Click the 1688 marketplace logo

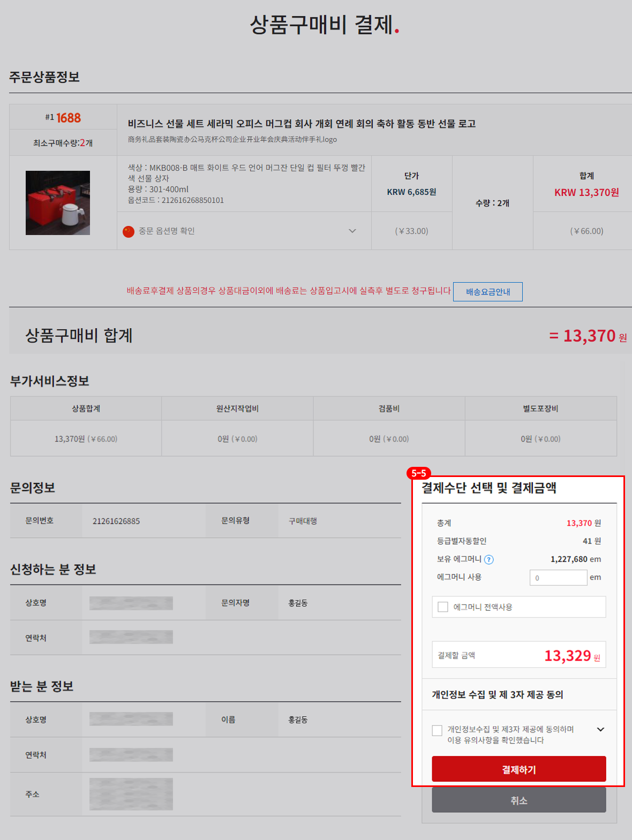click(x=69, y=118)
